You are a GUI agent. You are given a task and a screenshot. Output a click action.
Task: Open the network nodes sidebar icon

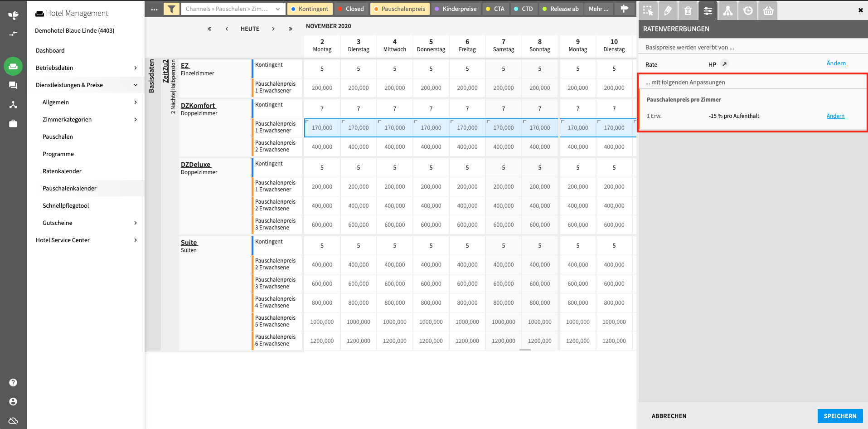point(13,104)
